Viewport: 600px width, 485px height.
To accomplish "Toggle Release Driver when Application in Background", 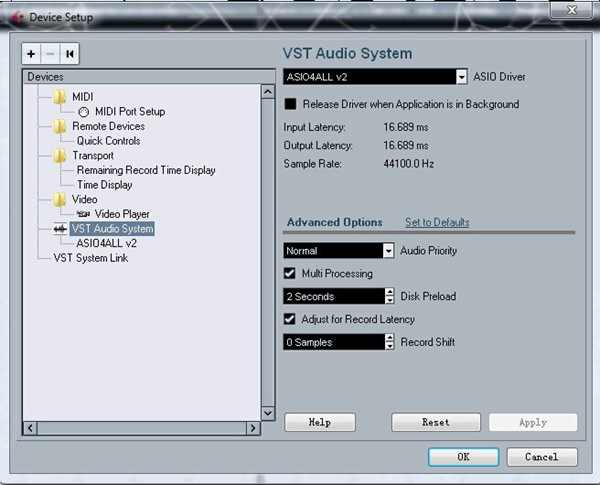I will click(x=290, y=104).
